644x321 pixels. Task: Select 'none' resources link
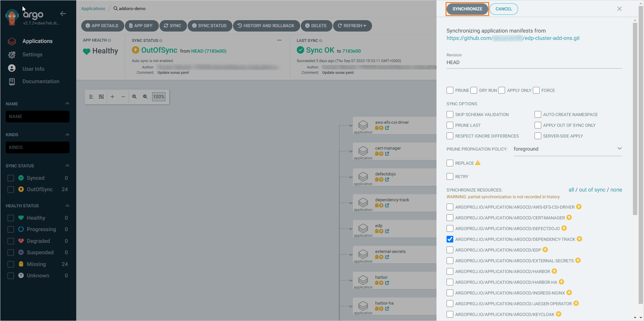coord(616,190)
